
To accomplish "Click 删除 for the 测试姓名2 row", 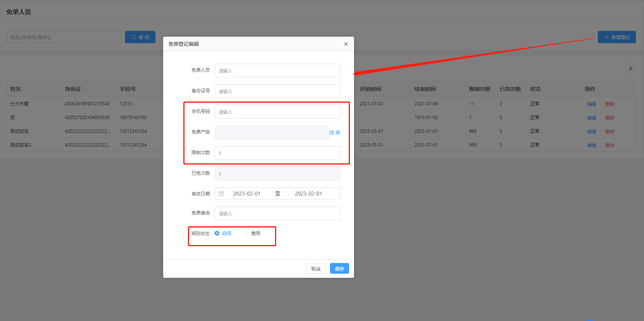I will click(610, 145).
